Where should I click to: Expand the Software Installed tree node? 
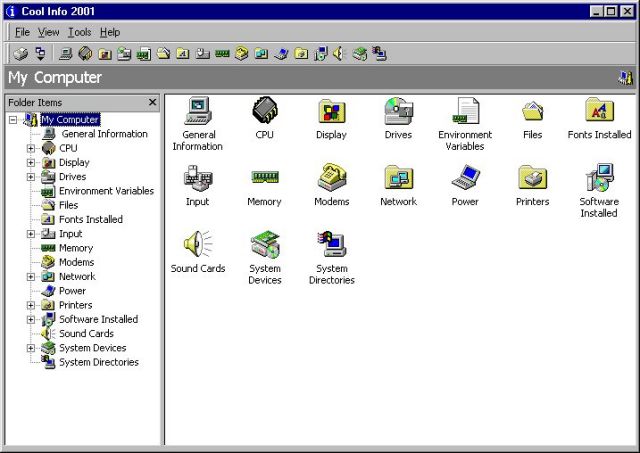[x=31, y=320]
